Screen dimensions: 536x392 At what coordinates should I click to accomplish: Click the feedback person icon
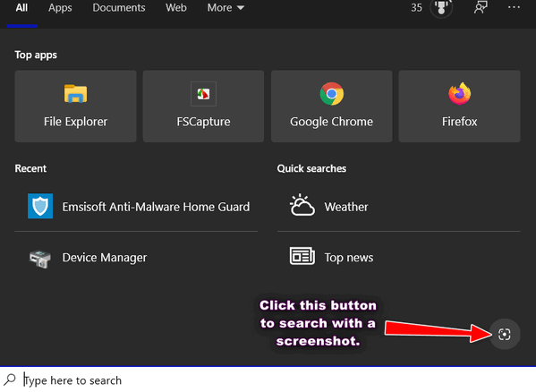coord(481,7)
